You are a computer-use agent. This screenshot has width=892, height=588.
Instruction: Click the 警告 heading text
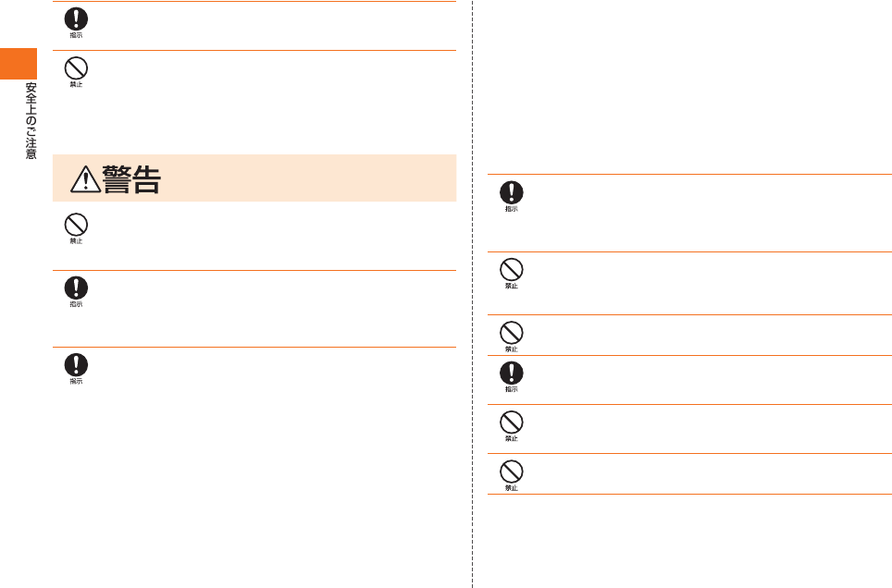pos(132,179)
